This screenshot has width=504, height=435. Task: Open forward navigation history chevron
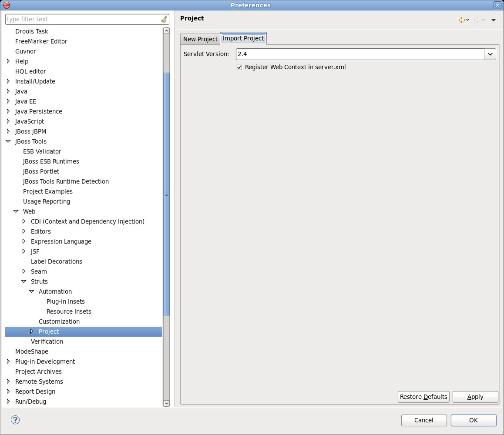pyautogui.click(x=483, y=20)
